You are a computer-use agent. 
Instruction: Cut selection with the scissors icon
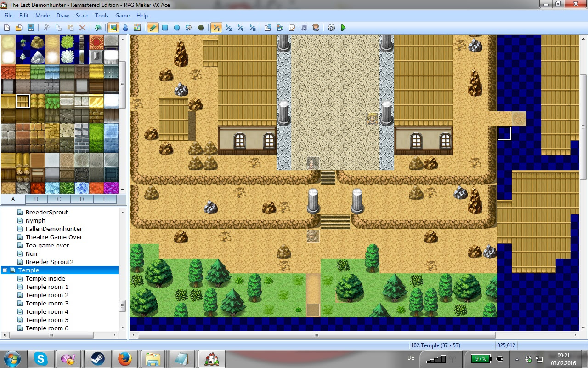pos(47,28)
